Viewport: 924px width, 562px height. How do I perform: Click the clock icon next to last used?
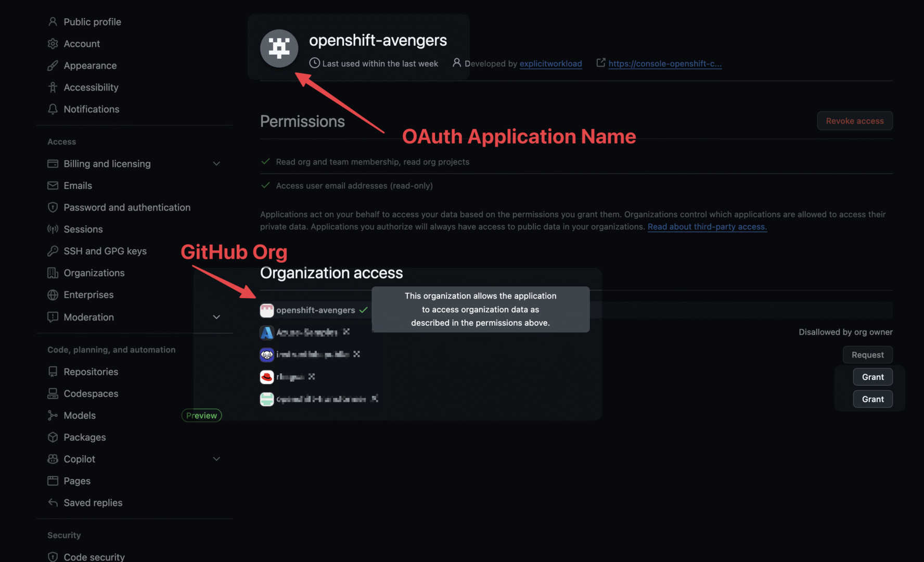(314, 63)
